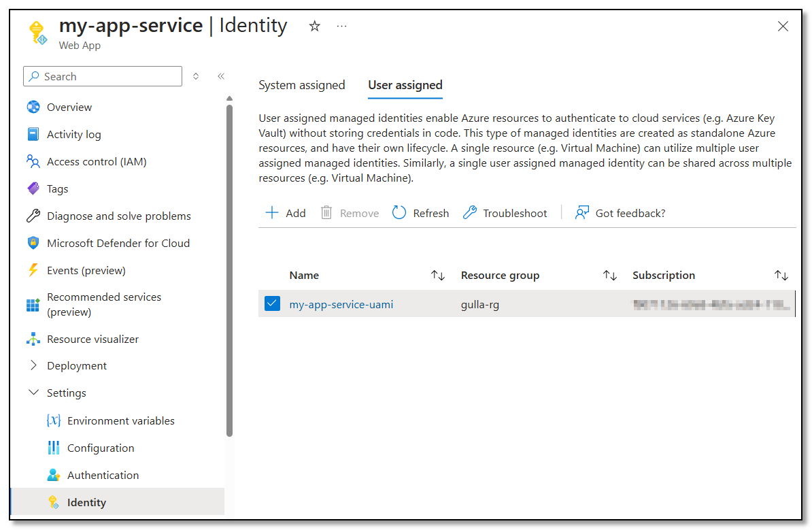Open the more options ellipsis menu

point(341,26)
